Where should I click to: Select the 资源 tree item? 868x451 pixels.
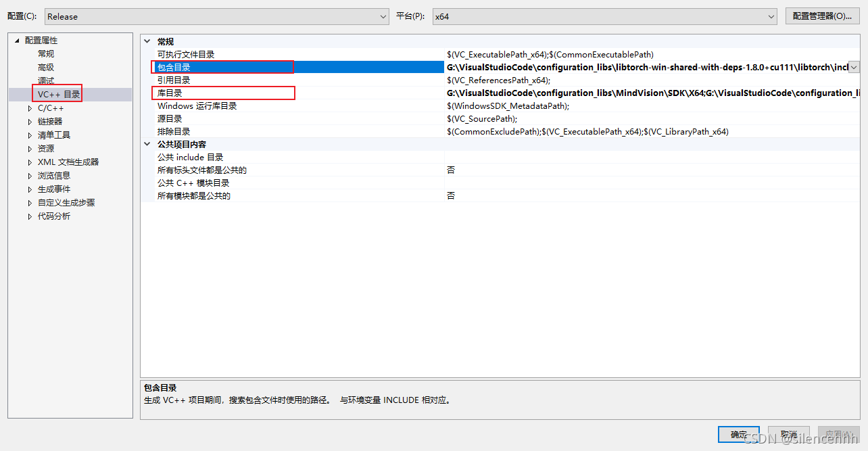[x=46, y=149]
